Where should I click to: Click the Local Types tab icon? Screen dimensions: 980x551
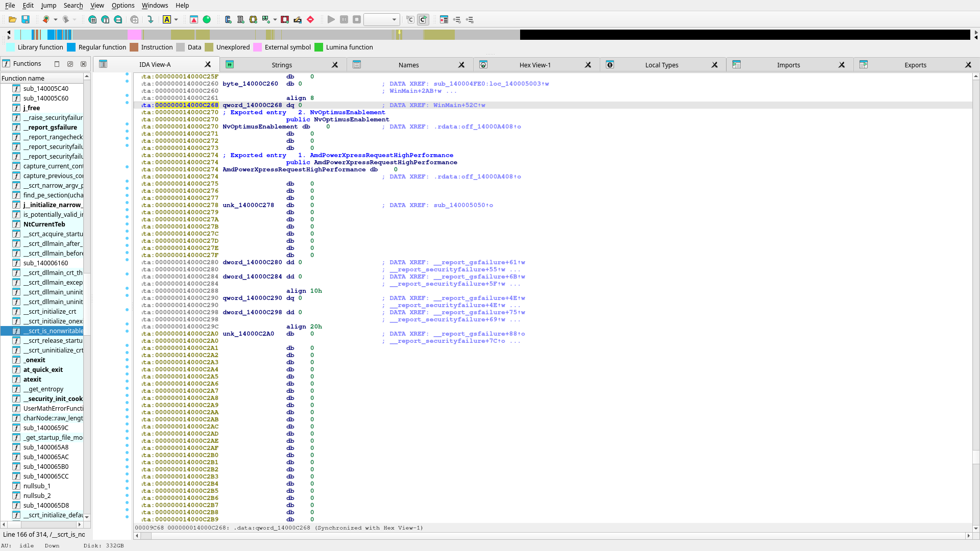[x=610, y=65]
